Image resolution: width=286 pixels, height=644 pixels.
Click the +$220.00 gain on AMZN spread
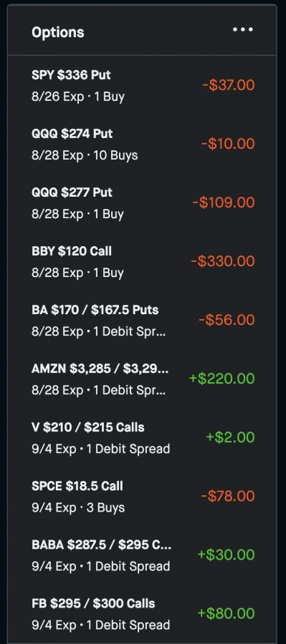(221, 379)
